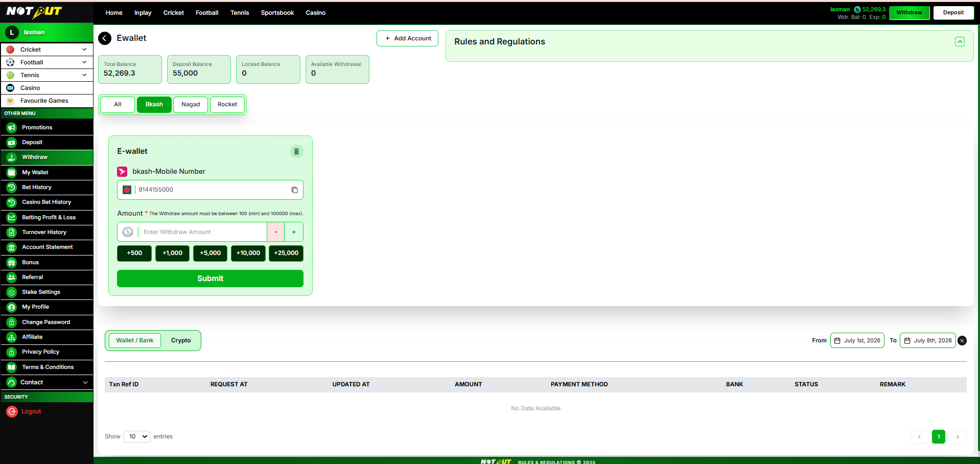Click the Ewallet back arrow icon
The width and height of the screenshot is (980, 464).
(105, 38)
